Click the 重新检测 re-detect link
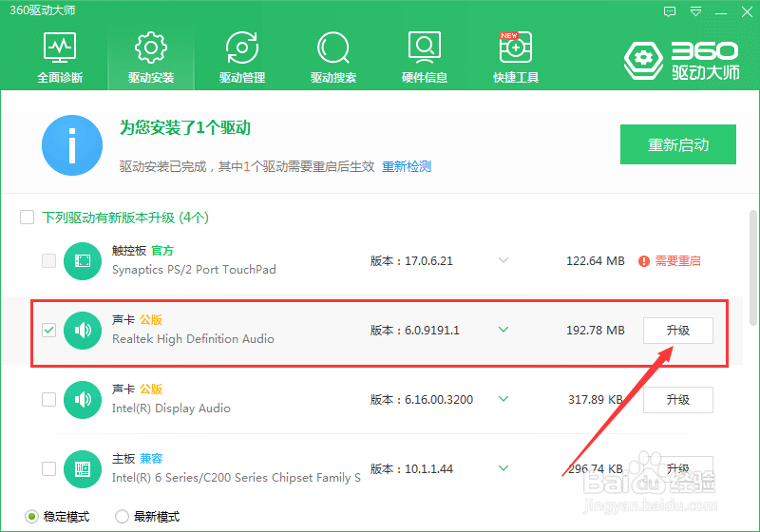 coord(407,166)
